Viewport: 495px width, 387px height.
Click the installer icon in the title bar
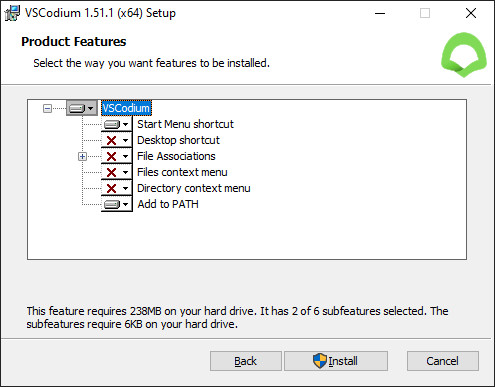tap(12, 13)
